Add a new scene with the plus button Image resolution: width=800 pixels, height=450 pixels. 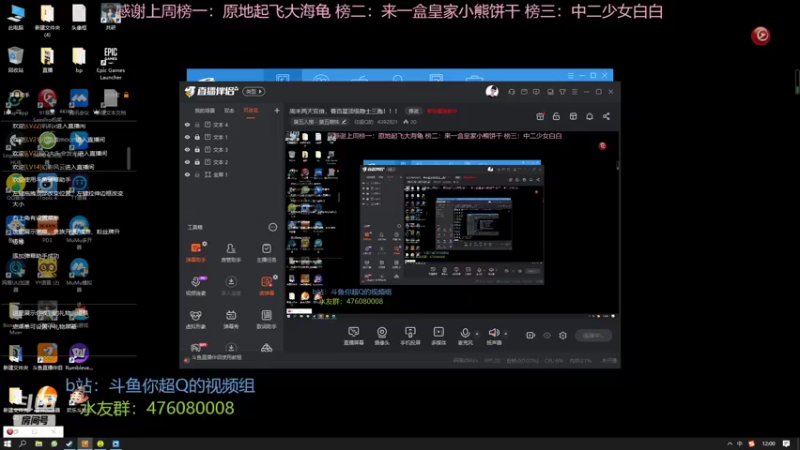[277, 110]
